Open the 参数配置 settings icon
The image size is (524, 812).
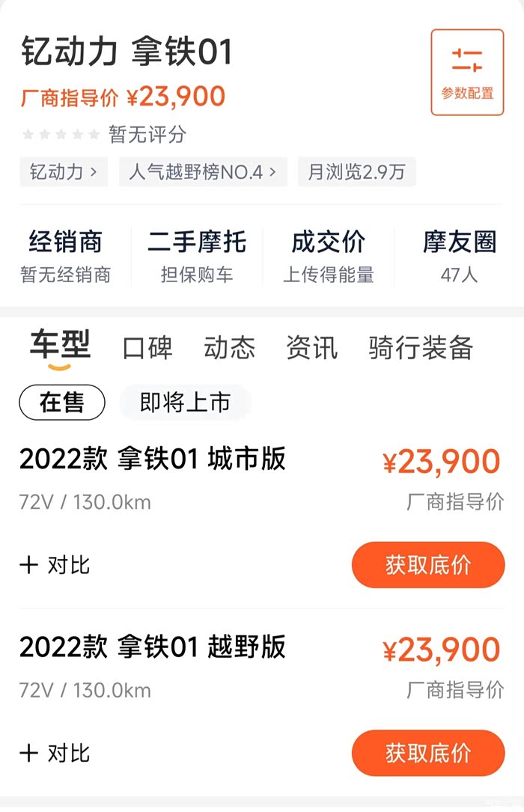[467, 72]
